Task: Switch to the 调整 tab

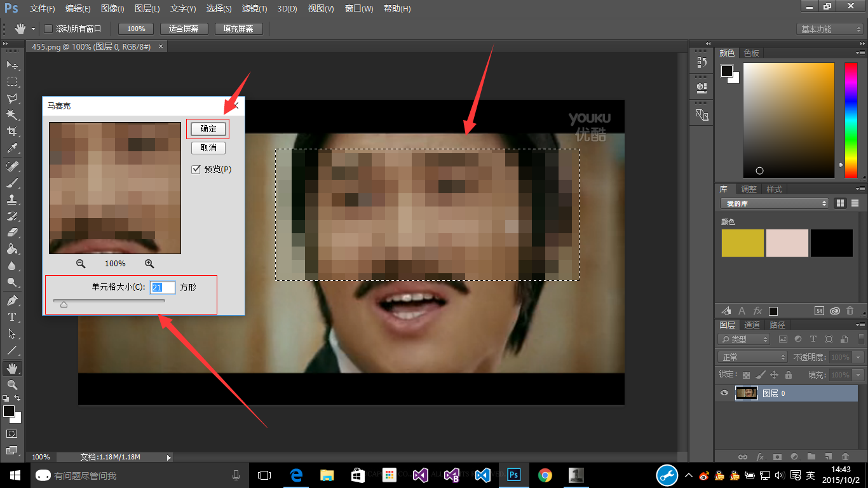Action: point(749,189)
